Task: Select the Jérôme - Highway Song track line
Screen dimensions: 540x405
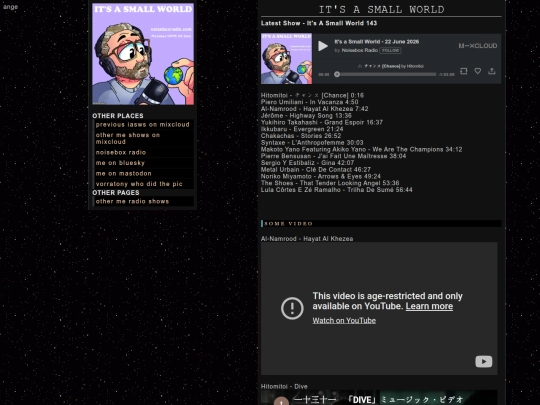Action: pos(306,116)
